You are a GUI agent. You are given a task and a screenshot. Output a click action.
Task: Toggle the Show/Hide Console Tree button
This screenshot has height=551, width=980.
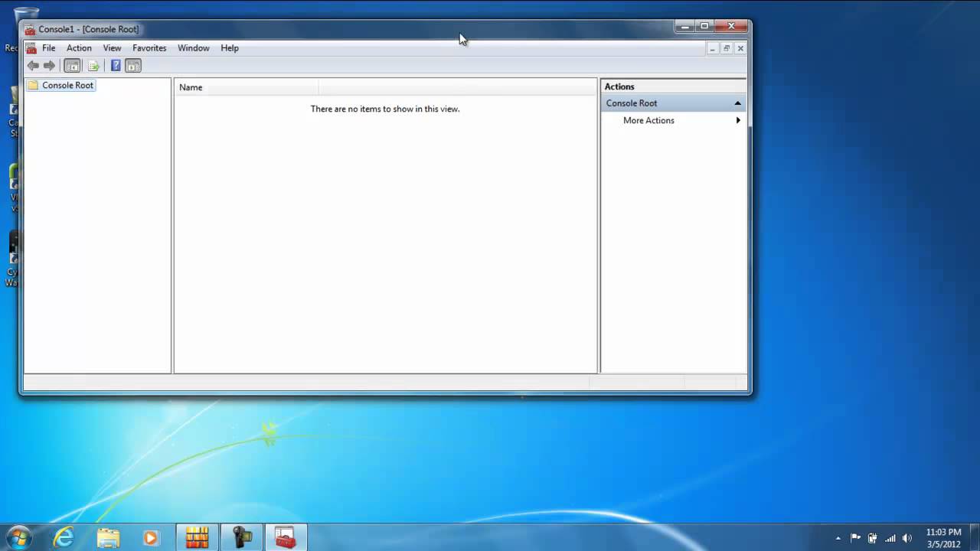(x=72, y=66)
